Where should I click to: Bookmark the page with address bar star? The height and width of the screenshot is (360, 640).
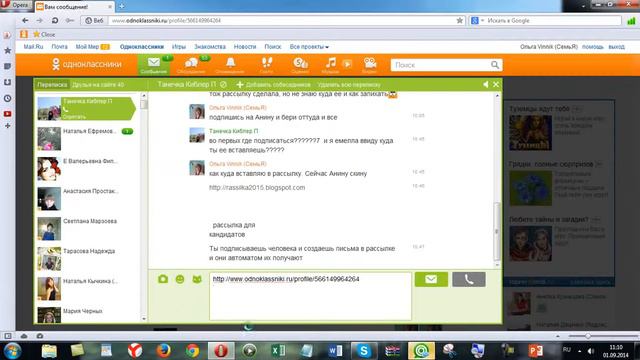(x=460, y=20)
